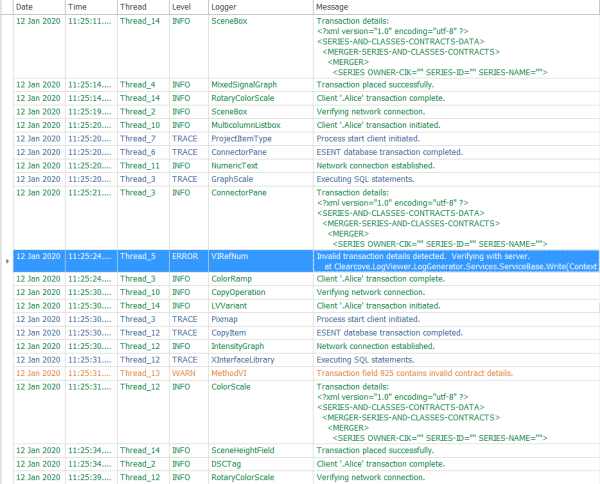Sort by the Thread column header
Screen dimensions: 600x484
point(143,7)
